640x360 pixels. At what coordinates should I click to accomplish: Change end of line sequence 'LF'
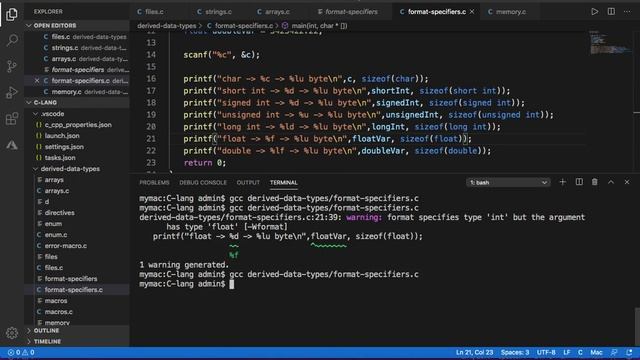tap(567, 352)
